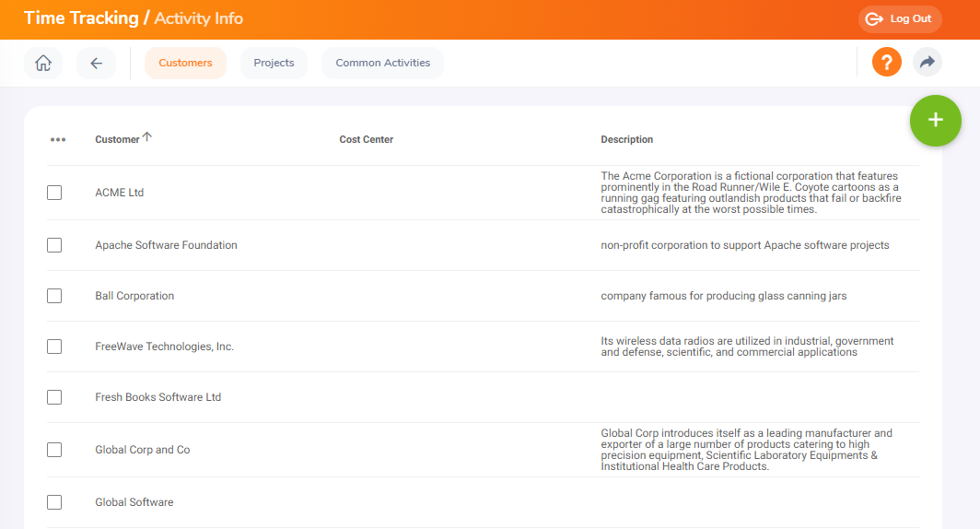
Task: Click the Activity Info header text
Action: pyautogui.click(x=198, y=18)
